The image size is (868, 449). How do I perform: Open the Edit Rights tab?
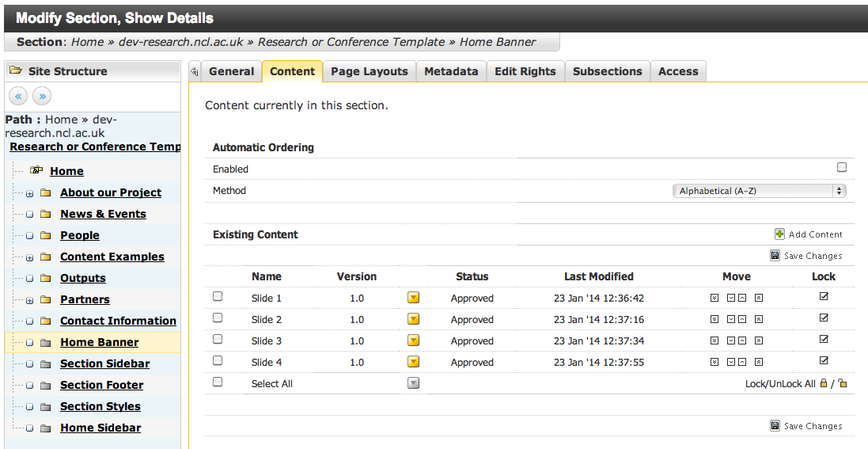pyautogui.click(x=525, y=71)
